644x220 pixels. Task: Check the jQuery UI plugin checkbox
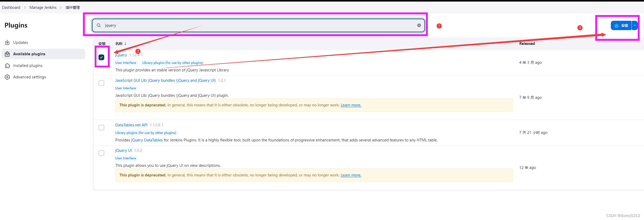101,153
